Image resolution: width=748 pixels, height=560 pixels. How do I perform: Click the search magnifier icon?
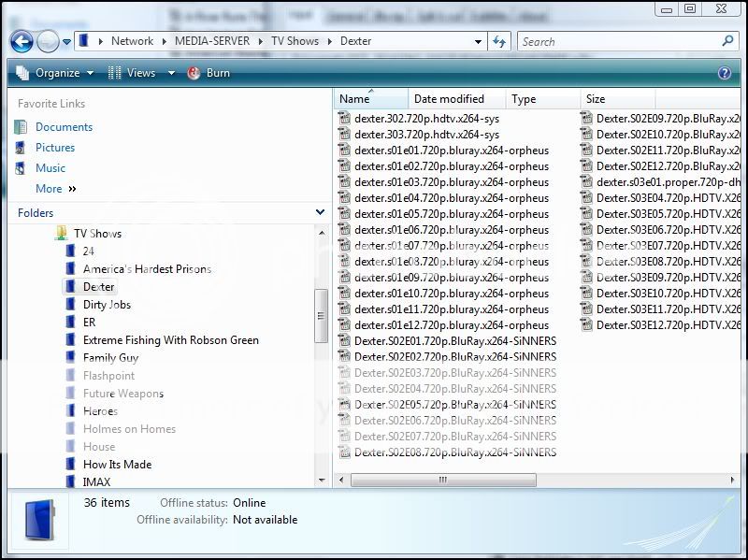(728, 41)
